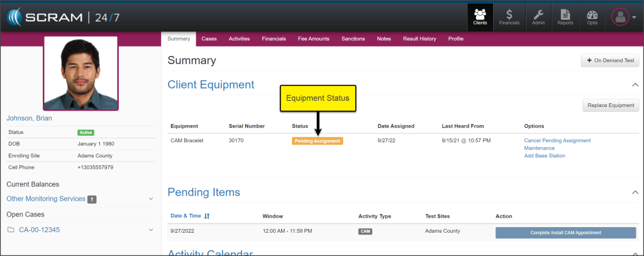The width and height of the screenshot is (644, 256).
Task: Open the Financials dollar icon
Action: [509, 17]
